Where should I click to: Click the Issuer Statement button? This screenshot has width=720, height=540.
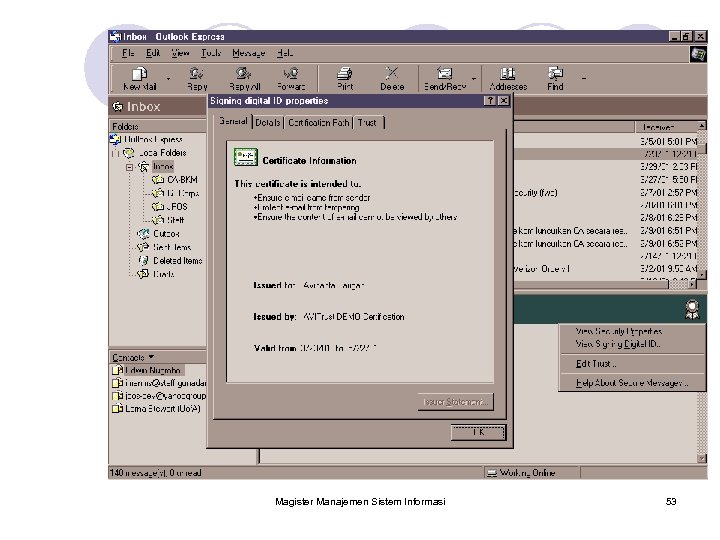456,402
